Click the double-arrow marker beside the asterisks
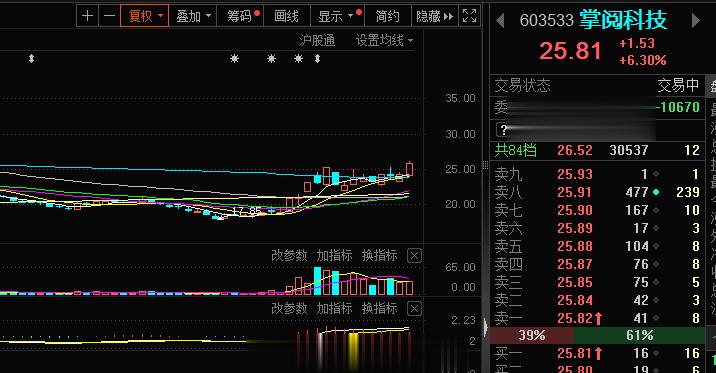 pos(317,58)
